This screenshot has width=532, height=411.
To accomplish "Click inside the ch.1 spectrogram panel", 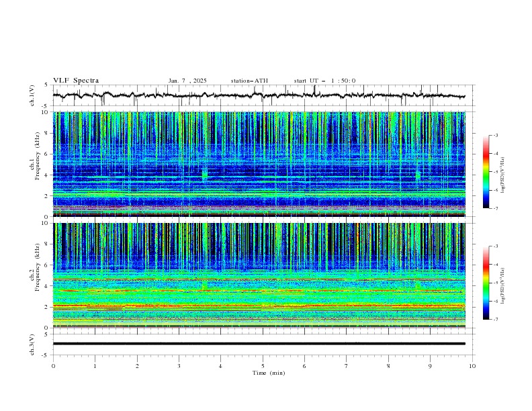I will point(259,164).
